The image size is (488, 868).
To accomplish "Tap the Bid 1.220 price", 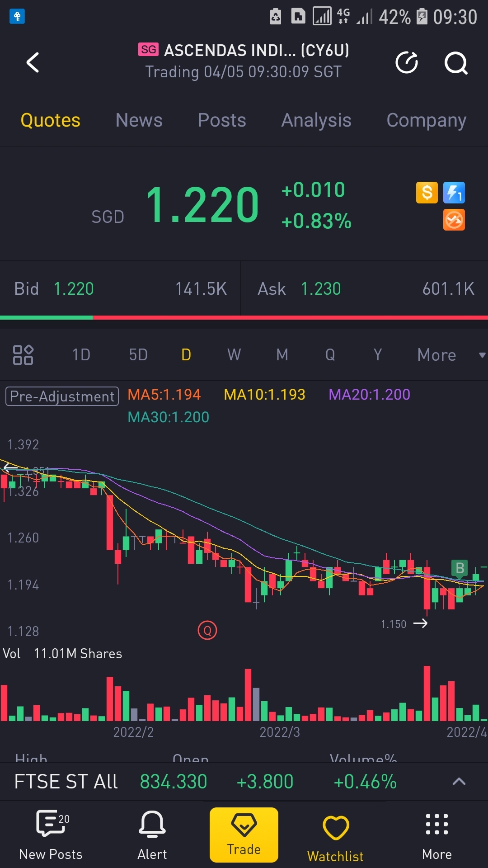I will 74,289.
